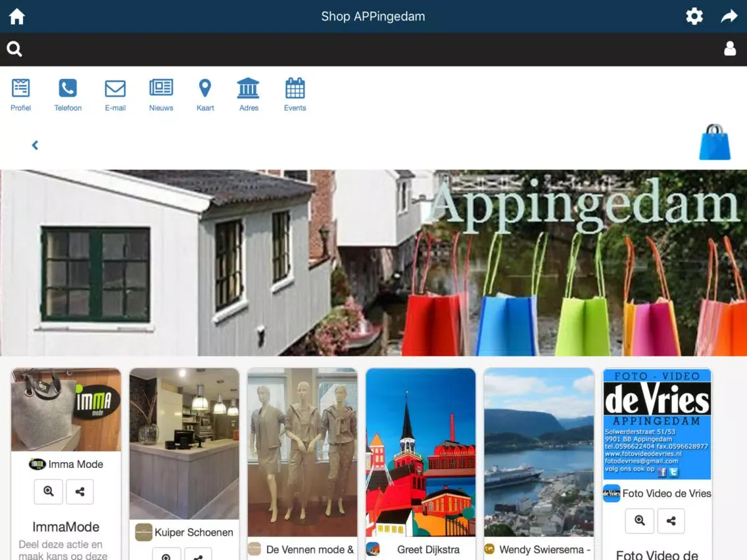This screenshot has width=747, height=560.
Task: Open the Foto Video de Vries link
Action: coord(667,494)
